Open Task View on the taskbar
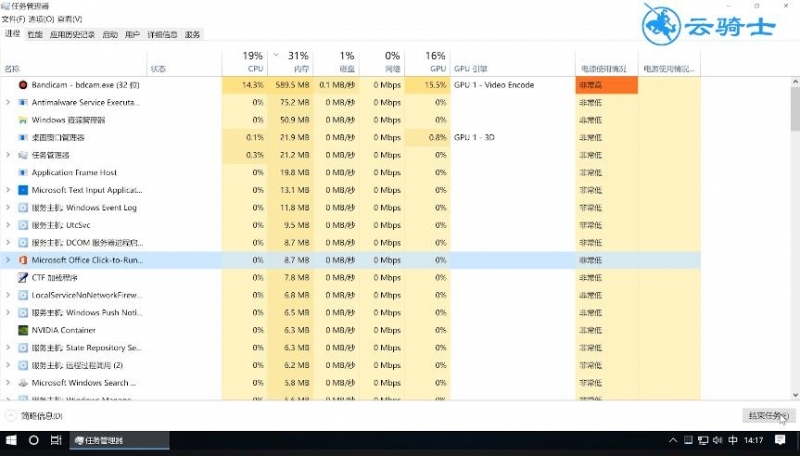This screenshot has height=456, width=800. pyautogui.click(x=56, y=440)
